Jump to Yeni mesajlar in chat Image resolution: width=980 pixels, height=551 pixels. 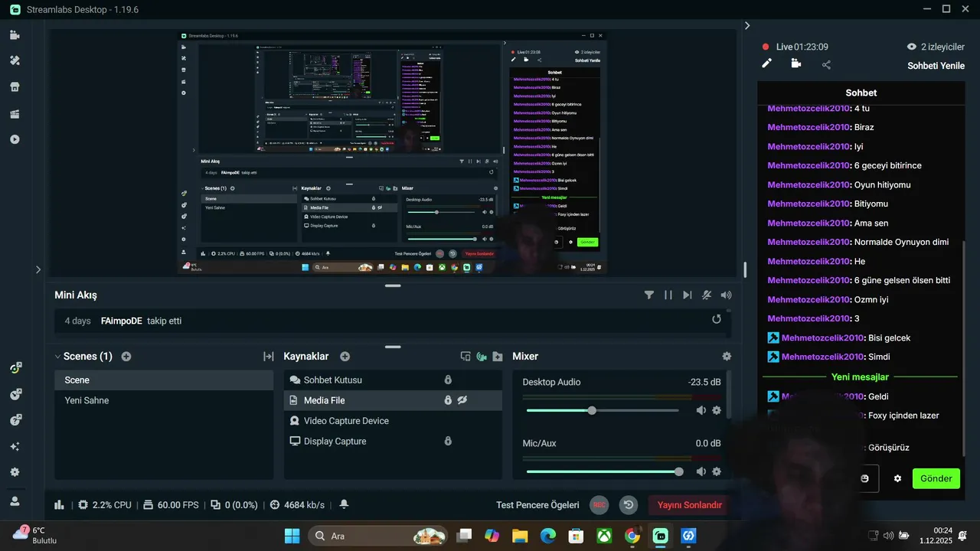pos(860,377)
